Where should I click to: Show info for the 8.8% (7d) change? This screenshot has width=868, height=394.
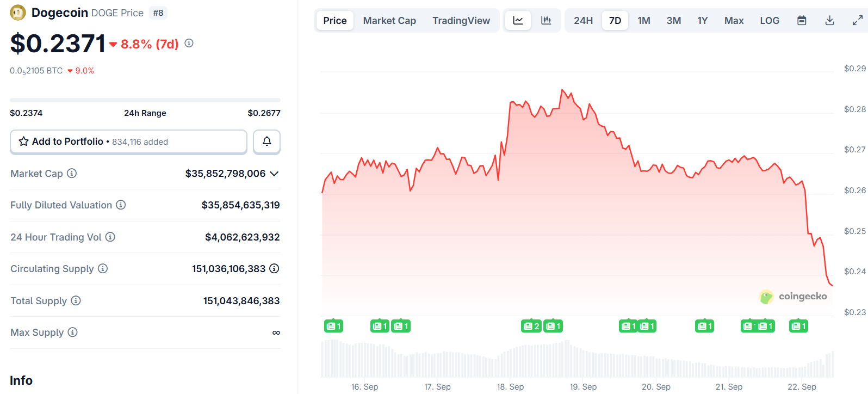189,43
